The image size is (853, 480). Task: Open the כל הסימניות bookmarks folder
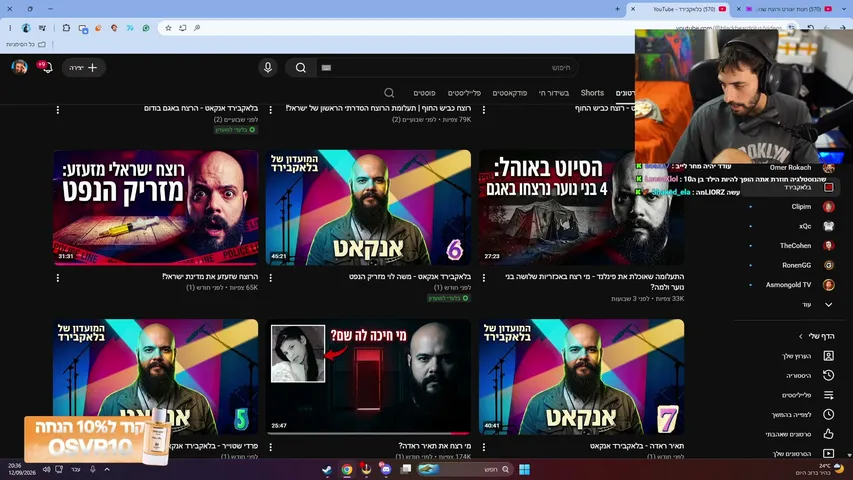coord(26,45)
